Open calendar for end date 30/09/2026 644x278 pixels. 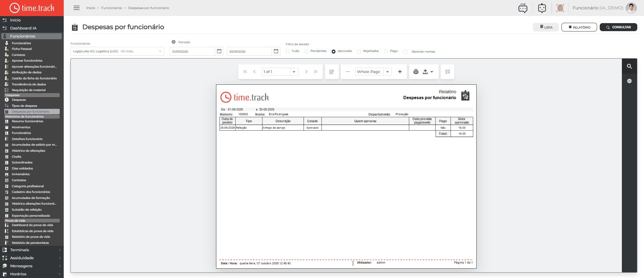pos(276,51)
